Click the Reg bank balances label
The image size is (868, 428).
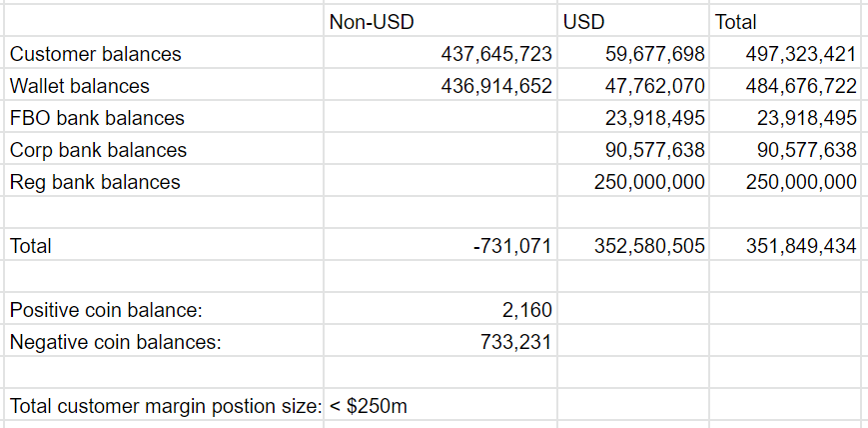[x=95, y=182]
